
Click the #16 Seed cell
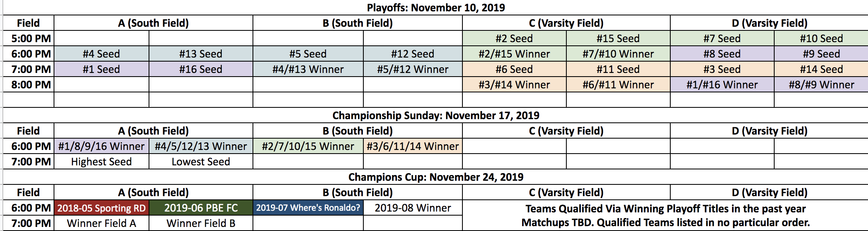tap(201, 69)
